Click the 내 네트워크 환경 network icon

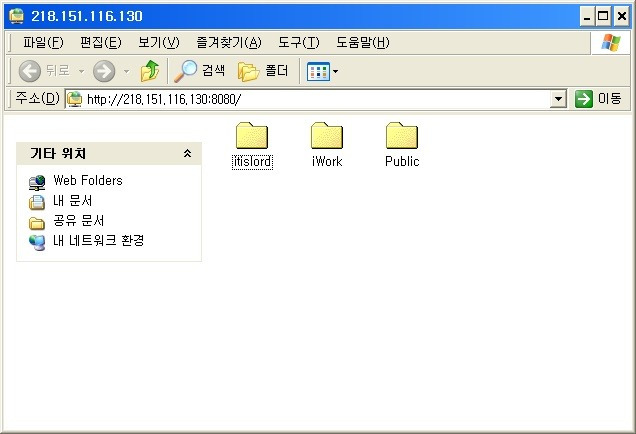(x=37, y=243)
